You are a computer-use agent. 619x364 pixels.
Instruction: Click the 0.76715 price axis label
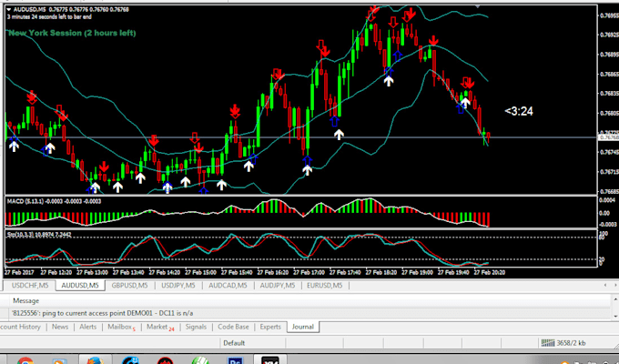609,172
